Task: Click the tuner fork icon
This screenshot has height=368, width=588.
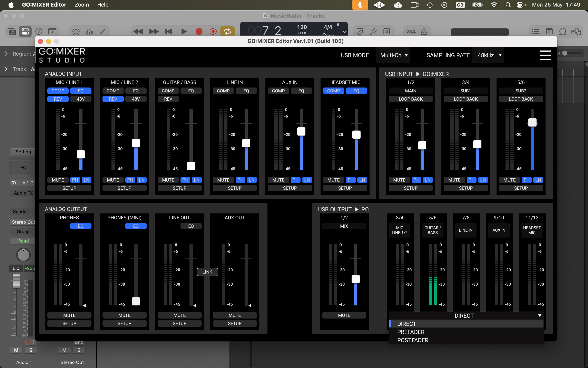Action: [373, 31]
